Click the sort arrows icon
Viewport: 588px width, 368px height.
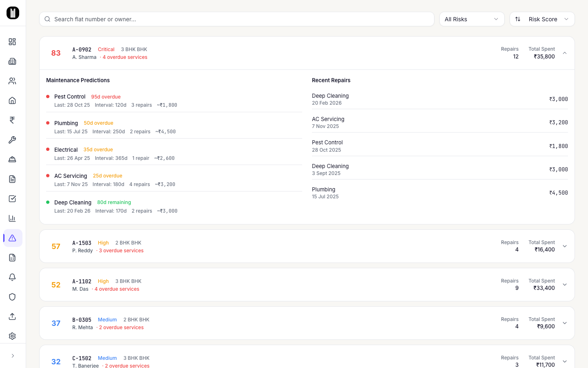coord(518,19)
